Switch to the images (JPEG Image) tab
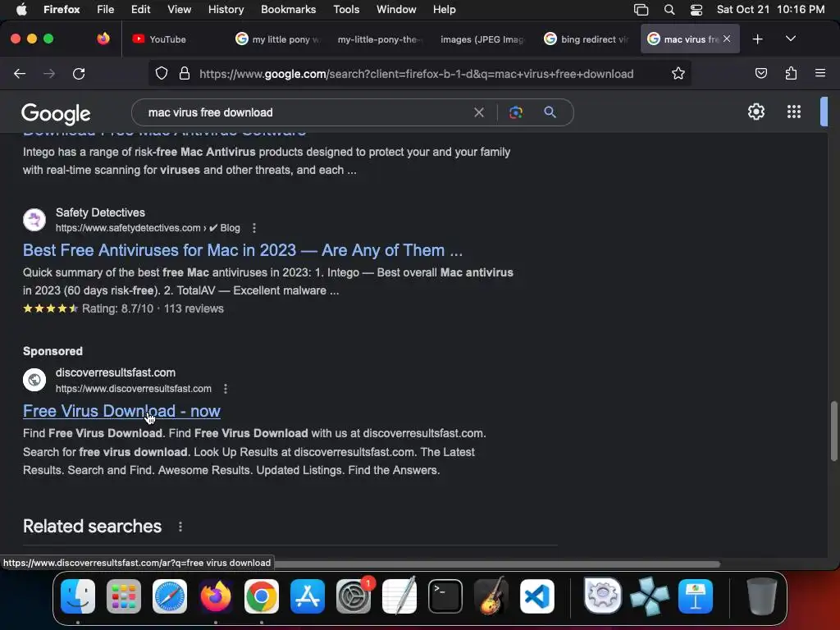Image resolution: width=840 pixels, height=630 pixels. (482, 39)
